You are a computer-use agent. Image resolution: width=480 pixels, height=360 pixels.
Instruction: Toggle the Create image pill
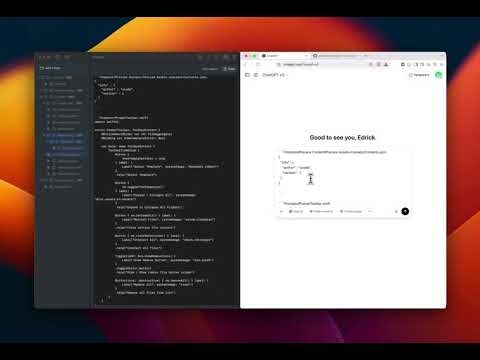(351, 211)
